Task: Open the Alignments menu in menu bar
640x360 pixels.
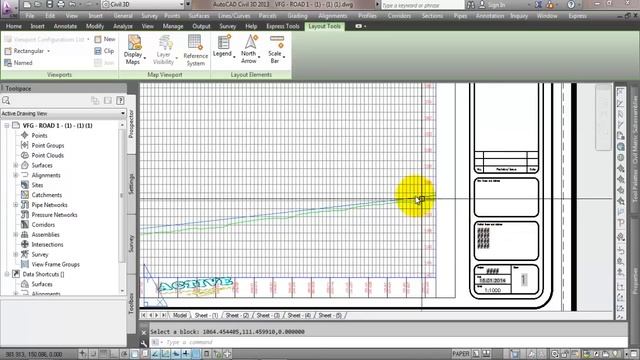Action: [x=332, y=16]
